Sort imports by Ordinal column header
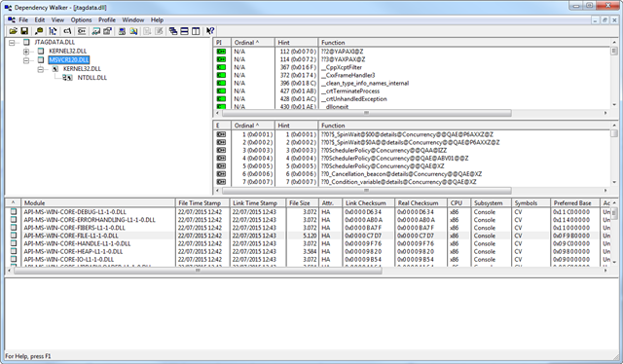Image resolution: width=623 pixels, height=364 pixels. click(x=253, y=43)
